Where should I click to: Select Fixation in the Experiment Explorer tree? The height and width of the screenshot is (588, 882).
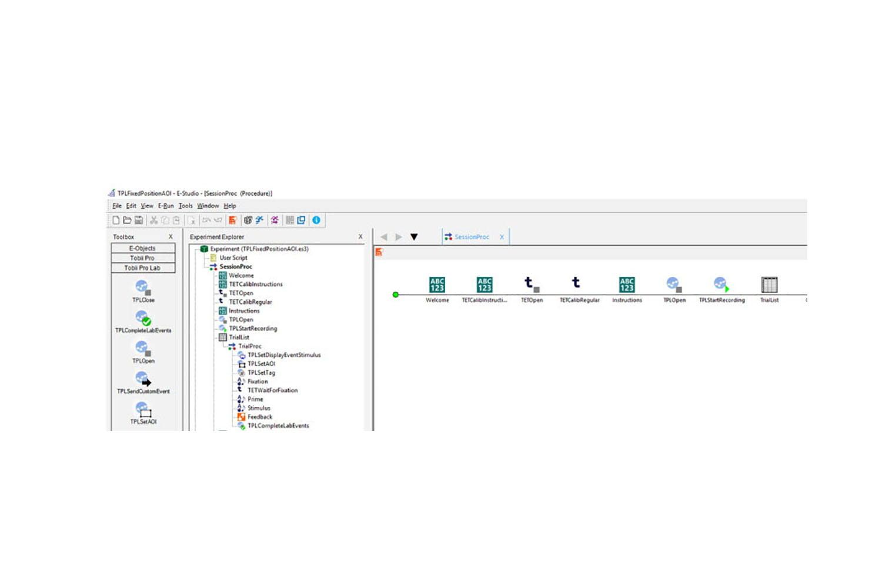(x=253, y=382)
